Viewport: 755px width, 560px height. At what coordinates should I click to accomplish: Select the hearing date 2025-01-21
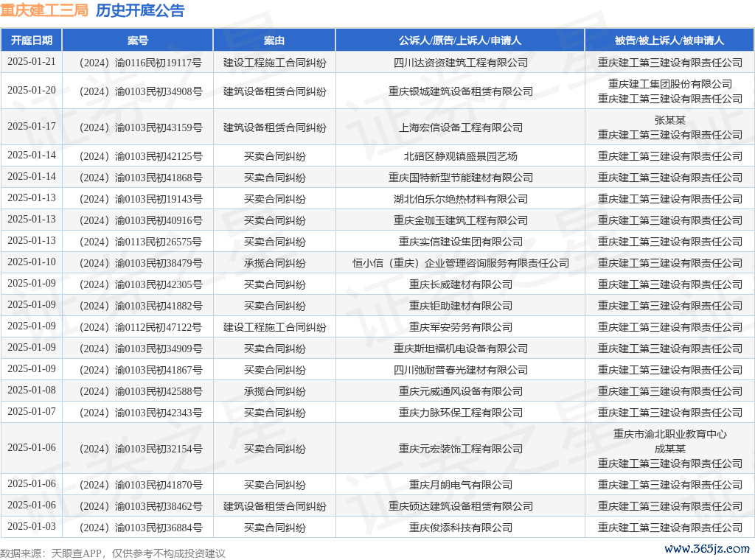tap(32, 62)
